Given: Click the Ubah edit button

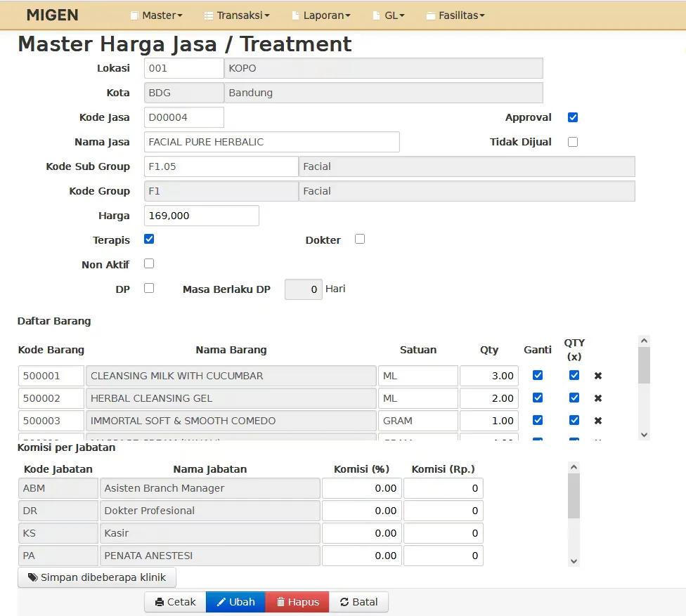Looking at the screenshot, I should 236,602.
